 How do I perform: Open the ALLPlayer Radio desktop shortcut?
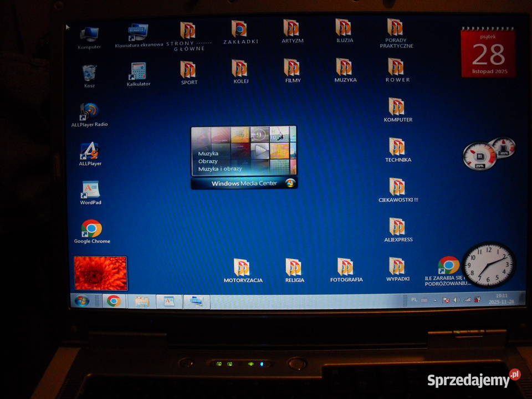tap(89, 112)
